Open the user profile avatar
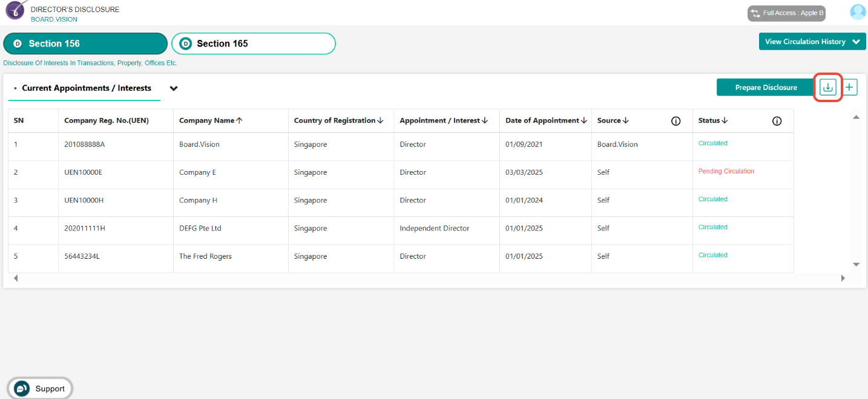This screenshot has height=399, width=868. 858,12
